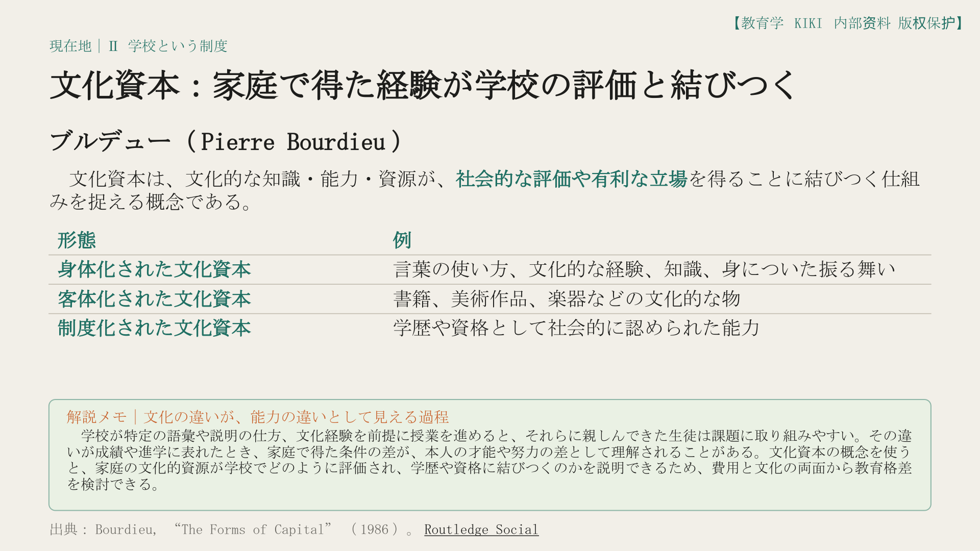Image resolution: width=980 pixels, height=551 pixels.
Task: Click the year (1986) in the citation
Action: click(374, 530)
